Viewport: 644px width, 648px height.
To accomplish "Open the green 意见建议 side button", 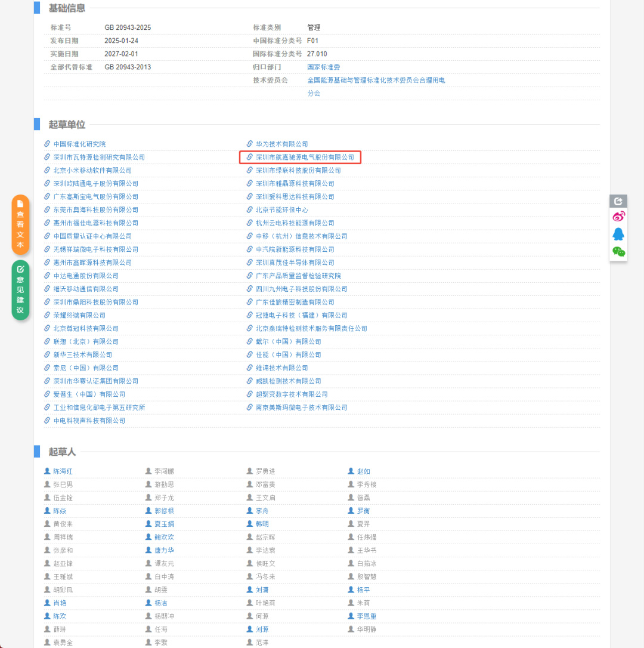I will pyautogui.click(x=20, y=290).
